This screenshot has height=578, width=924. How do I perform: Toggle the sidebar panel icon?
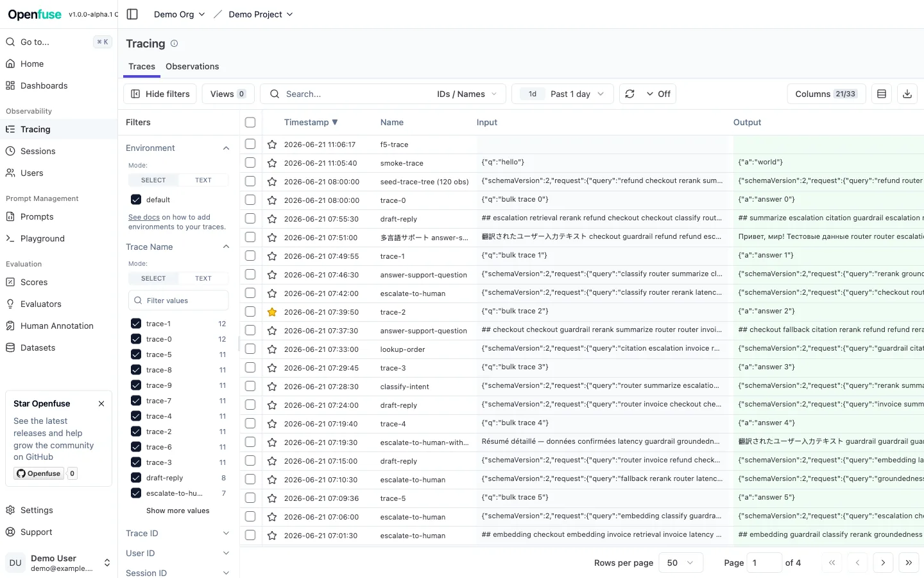pyautogui.click(x=132, y=14)
